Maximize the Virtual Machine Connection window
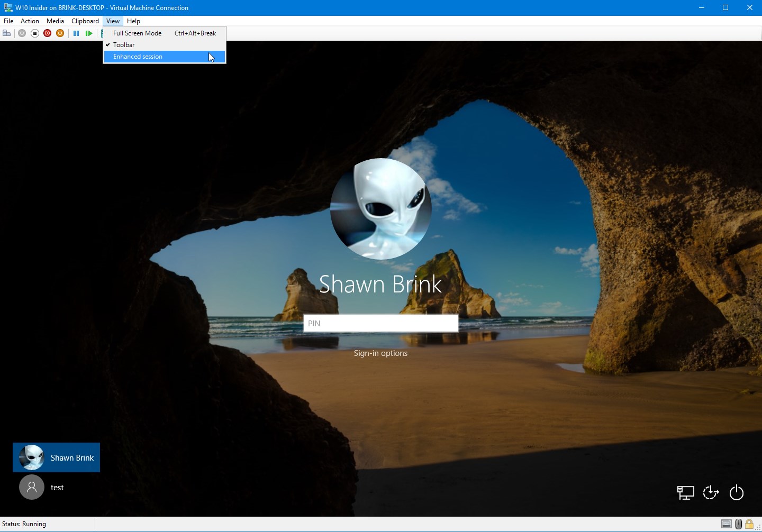 [725, 7]
